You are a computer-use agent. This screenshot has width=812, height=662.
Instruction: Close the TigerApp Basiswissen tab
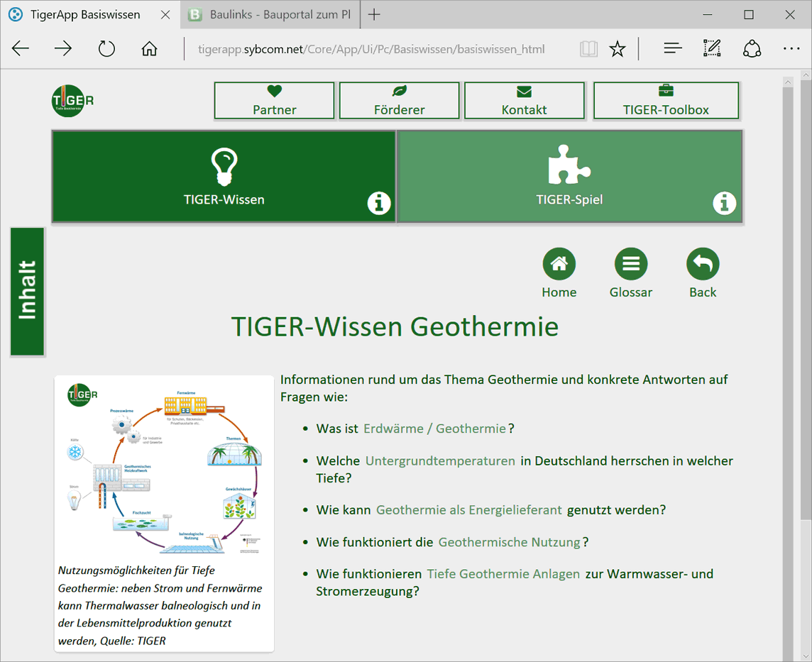[165, 14]
